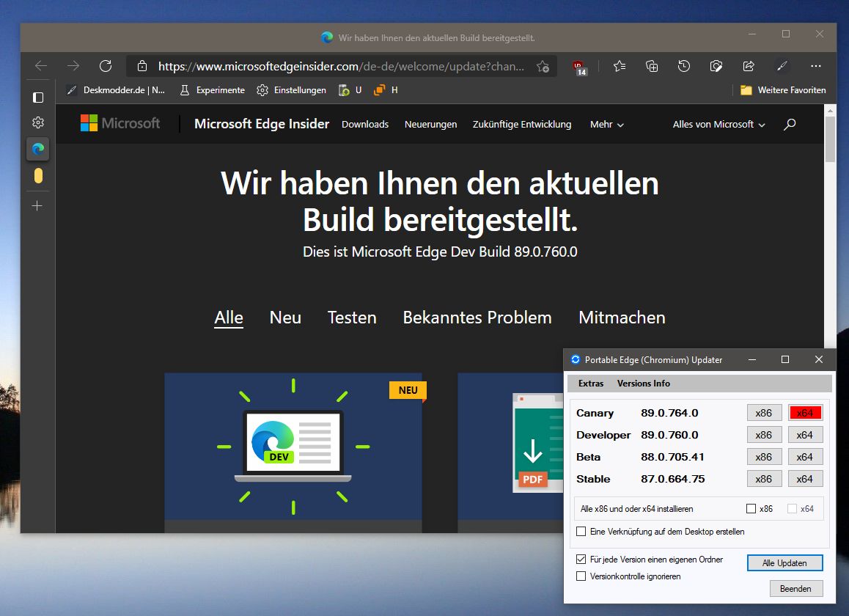Download Beta x64 in the Updater

click(805, 457)
